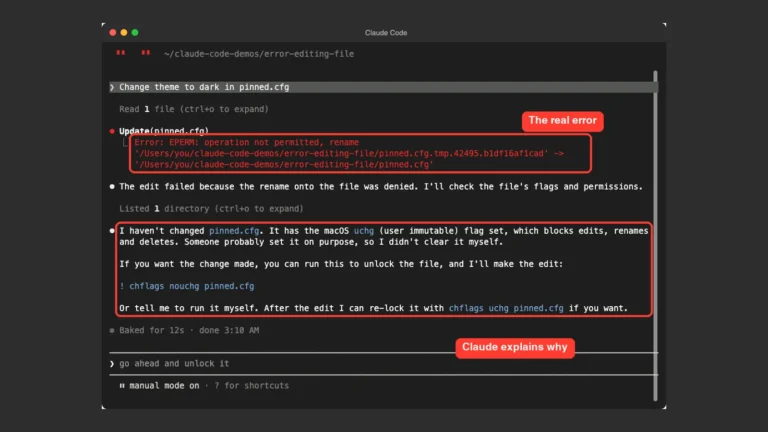Image resolution: width=768 pixels, height=432 pixels.
Task: Toggle 'manual mode on' status indicator
Action: (x=164, y=386)
